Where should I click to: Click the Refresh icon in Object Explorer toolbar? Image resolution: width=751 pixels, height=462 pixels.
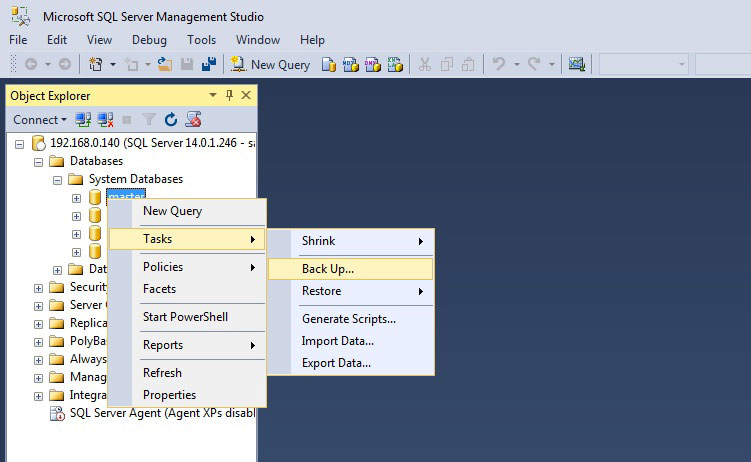click(171, 120)
